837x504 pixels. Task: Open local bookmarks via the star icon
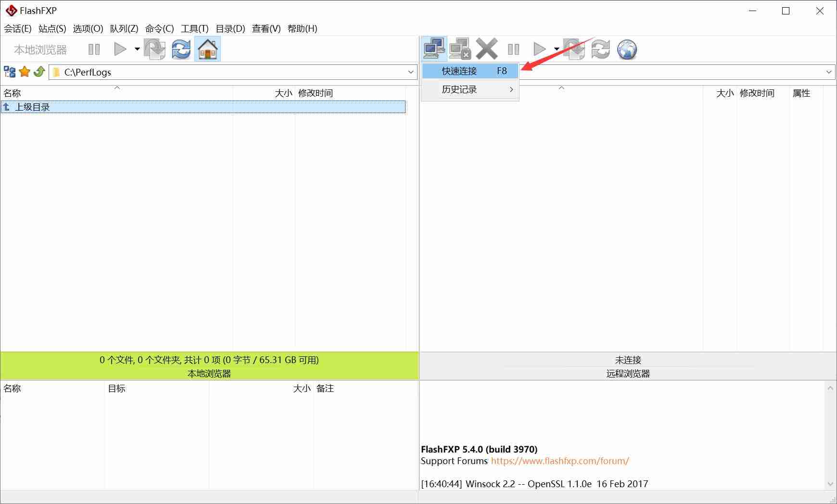pyautogui.click(x=24, y=72)
